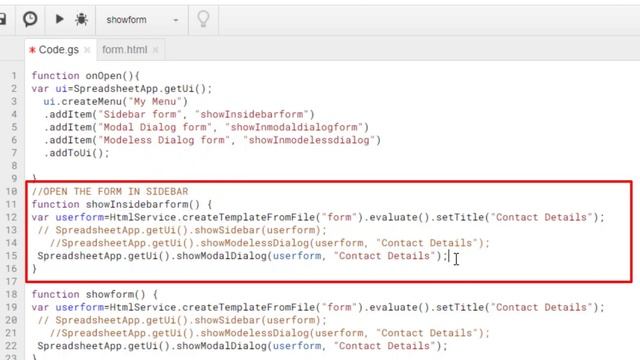Click "function showInsidebarform() {" line
640x360 pixels.
tap(122, 204)
